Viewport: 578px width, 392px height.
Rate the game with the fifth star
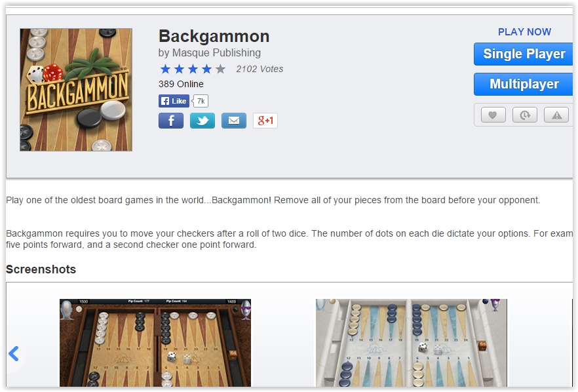(x=220, y=69)
